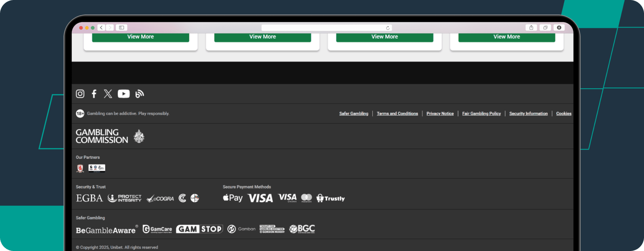The width and height of the screenshot is (644, 251).
Task: Open the Security Information link
Action: 528,113
